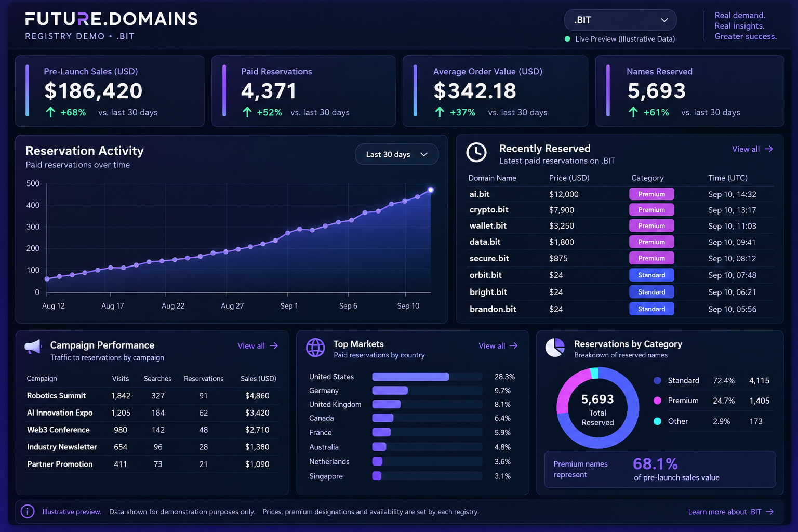
Task: Click the United Kingdom market bar
Action: click(386, 404)
